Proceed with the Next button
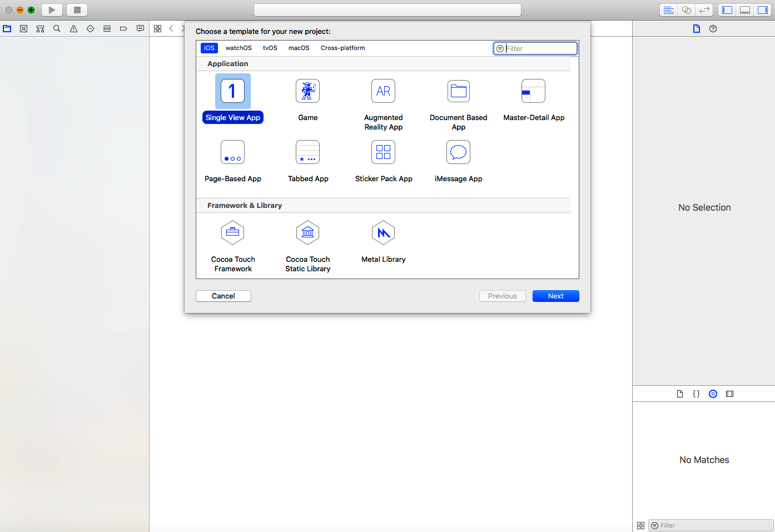The width and height of the screenshot is (775, 532). 556,296
